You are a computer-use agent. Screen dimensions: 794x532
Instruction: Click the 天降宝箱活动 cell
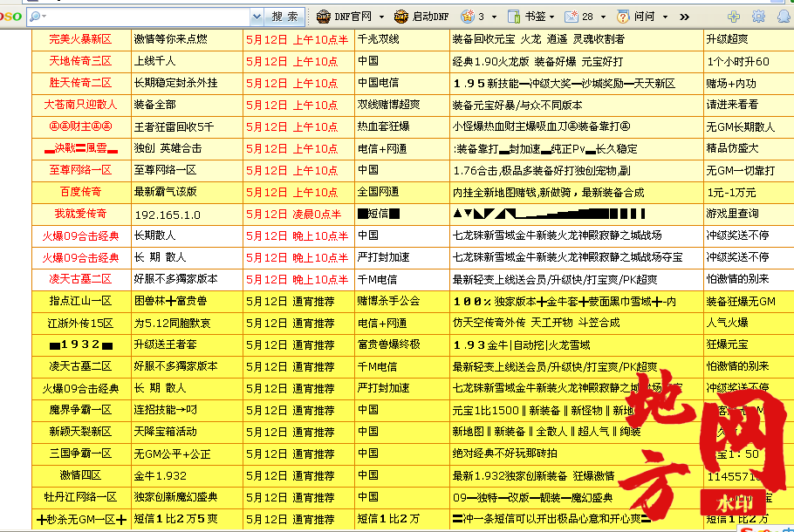165,432
